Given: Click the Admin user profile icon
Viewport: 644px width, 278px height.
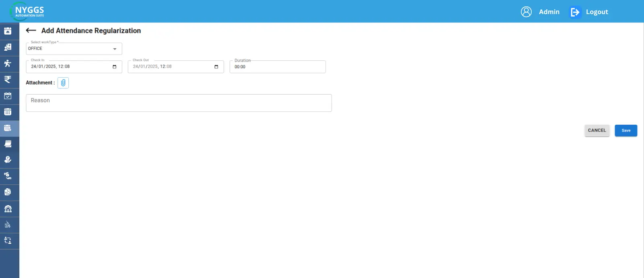Looking at the screenshot, I should point(526,12).
